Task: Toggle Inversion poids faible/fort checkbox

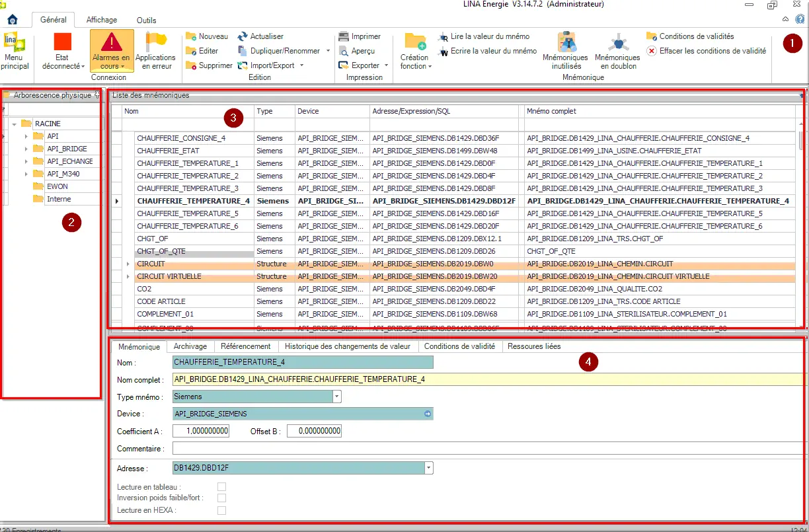Action: (x=222, y=498)
